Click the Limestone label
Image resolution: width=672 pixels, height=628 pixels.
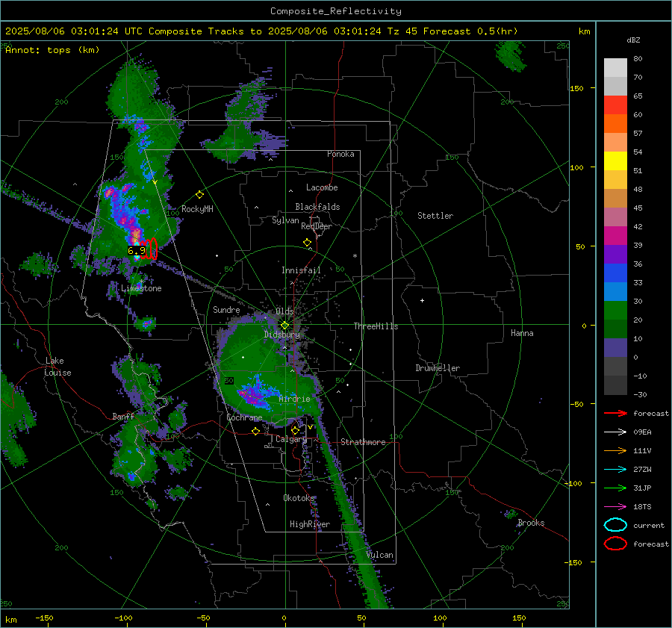pyautogui.click(x=141, y=288)
